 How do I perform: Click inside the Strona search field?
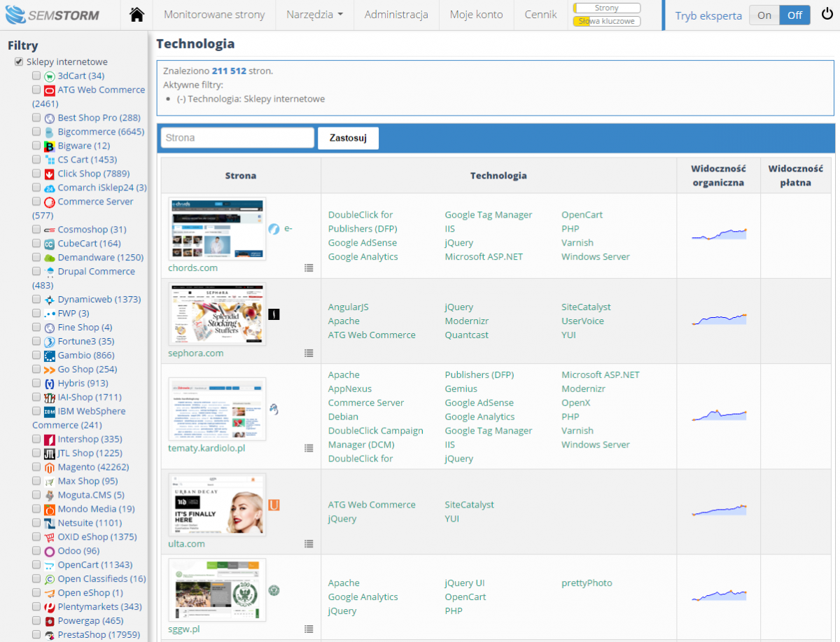pos(237,138)
